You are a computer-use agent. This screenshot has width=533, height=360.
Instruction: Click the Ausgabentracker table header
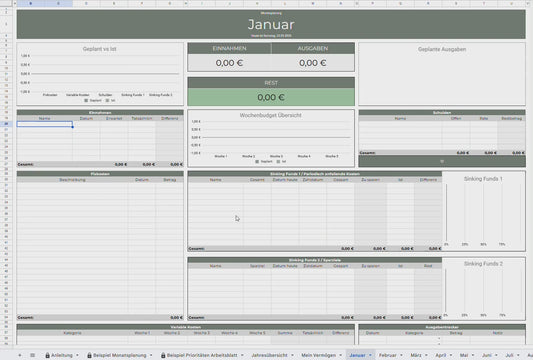pyautogui.click(x=442, y=327)
